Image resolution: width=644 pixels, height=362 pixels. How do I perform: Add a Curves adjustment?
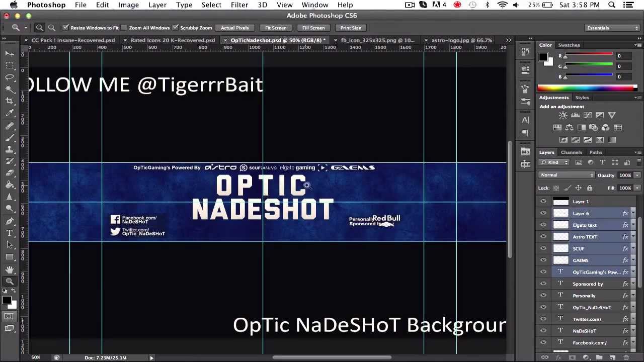pyautogui.click(x=587, y=115)
